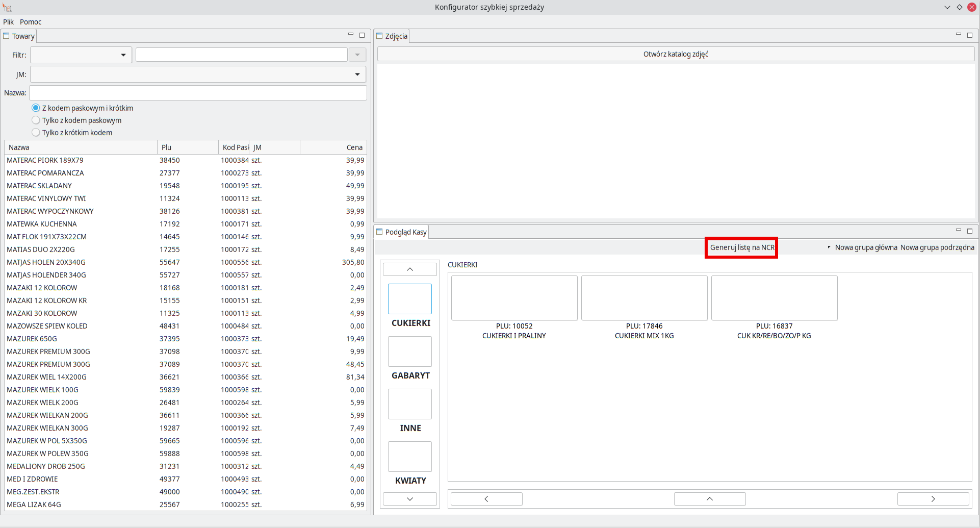Select row MAZUREK WIEL 14X200G

[186, 377]
